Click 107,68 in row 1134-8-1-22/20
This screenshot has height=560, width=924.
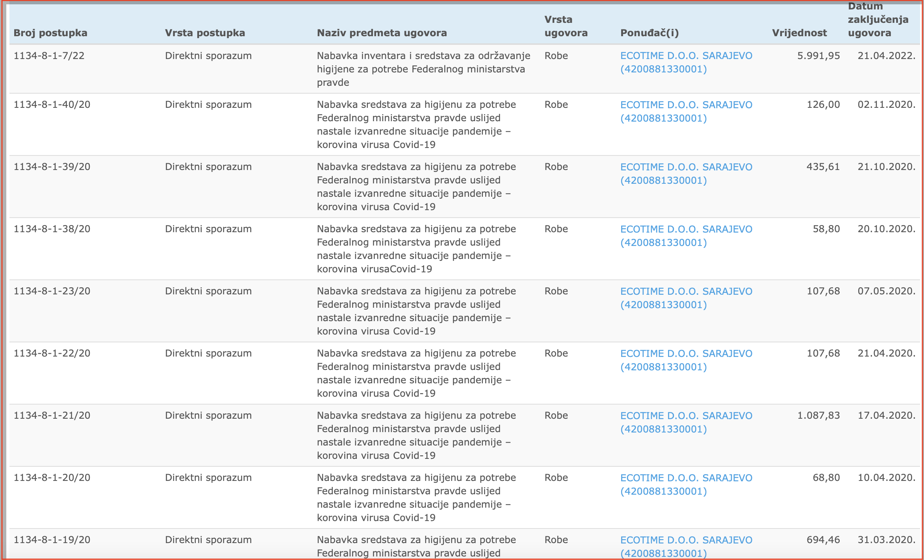(823, 354)
